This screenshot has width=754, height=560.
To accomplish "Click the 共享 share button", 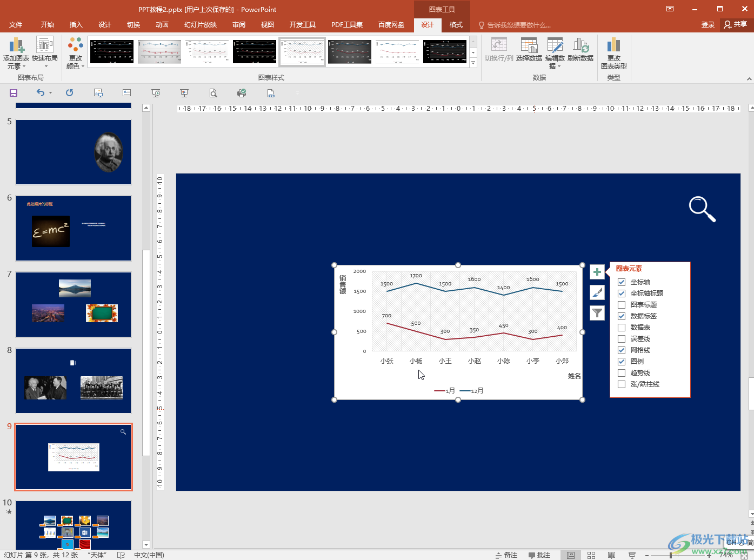I will click(735, 24).
